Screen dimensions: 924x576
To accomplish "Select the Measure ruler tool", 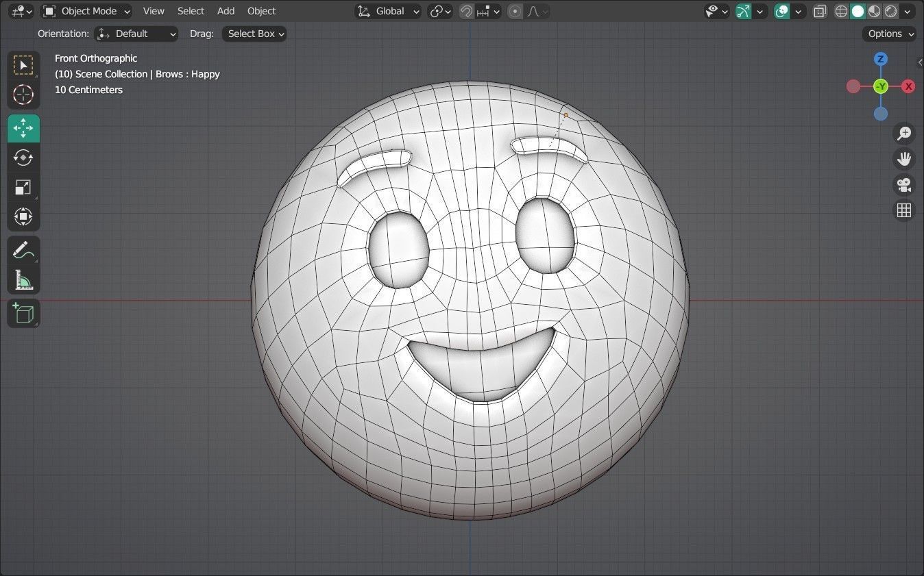I will [x=23, y=279].
